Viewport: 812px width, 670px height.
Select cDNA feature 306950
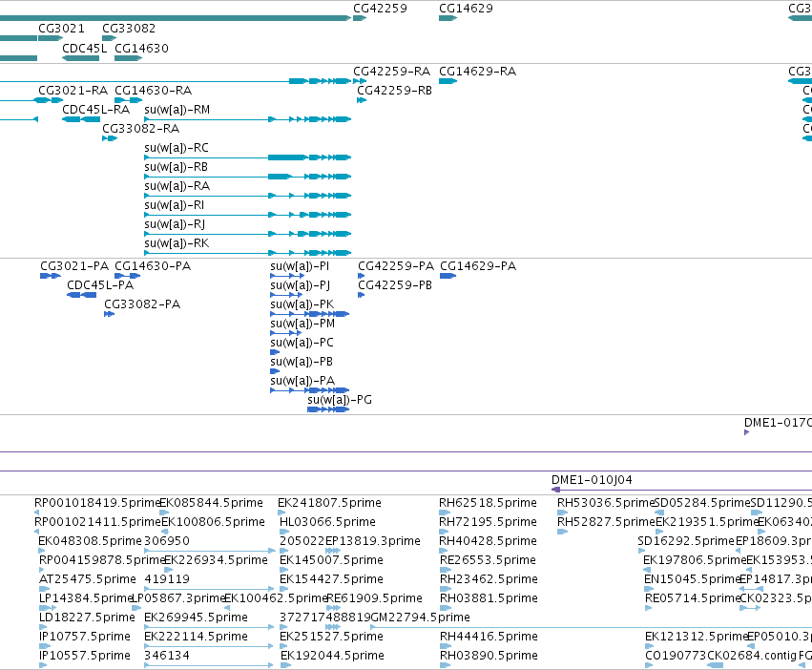pos(167,541)
